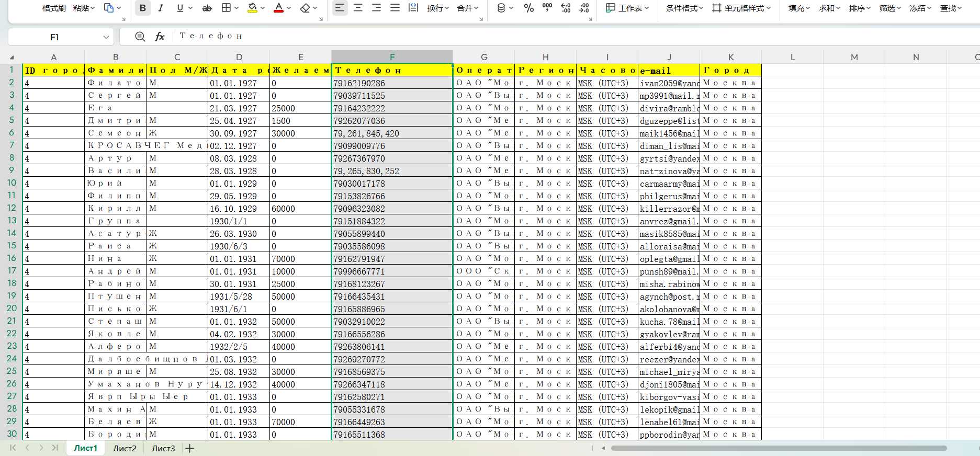
Task: Select the date cell 21.03.1927
Action: [x=239, y=108]
